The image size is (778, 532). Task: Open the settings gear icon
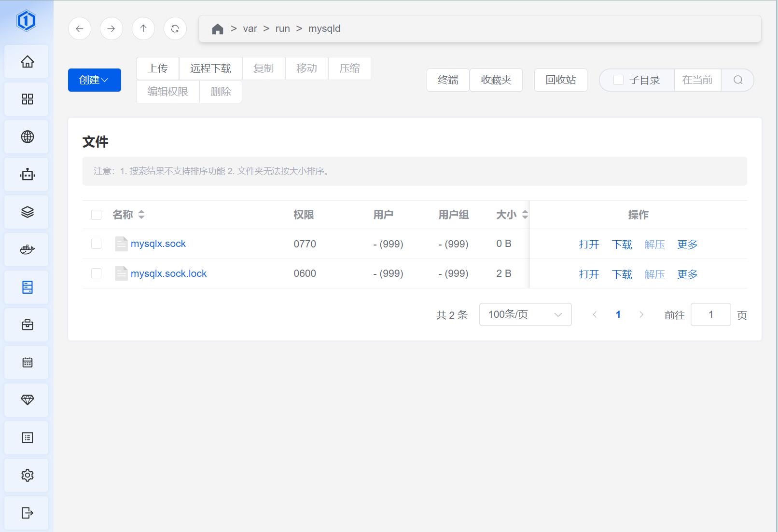pos(27,475)
